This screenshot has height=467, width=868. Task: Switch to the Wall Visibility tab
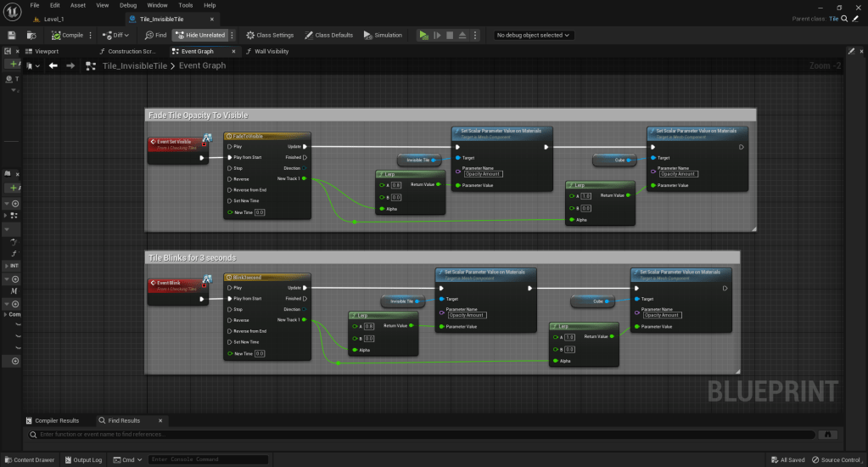pyautogui.click(x=272, y=51)
